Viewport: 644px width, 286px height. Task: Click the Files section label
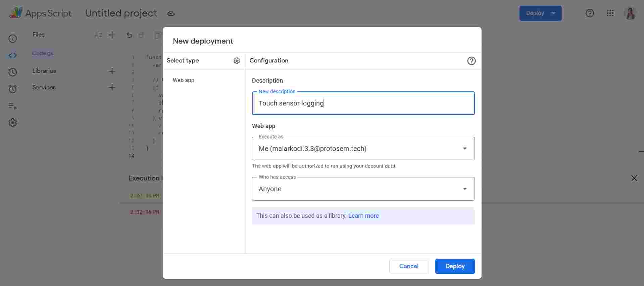(38, 35)
